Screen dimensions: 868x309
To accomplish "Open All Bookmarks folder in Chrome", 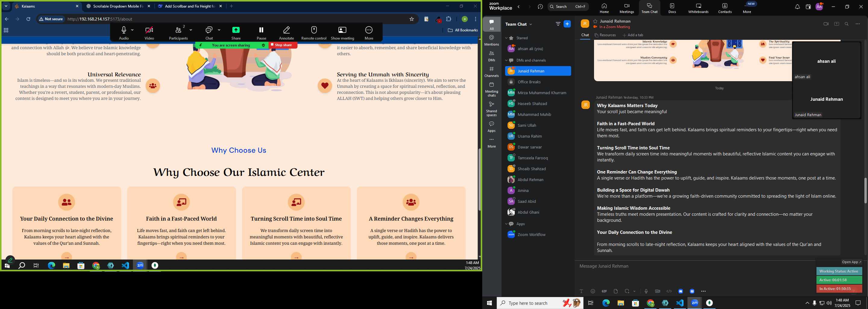I will 463,30.
